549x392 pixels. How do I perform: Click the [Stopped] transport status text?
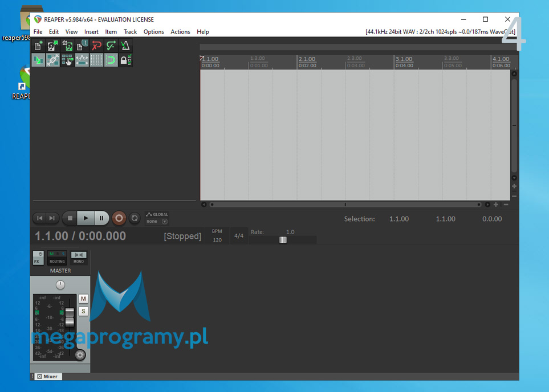tap(182, 236)
